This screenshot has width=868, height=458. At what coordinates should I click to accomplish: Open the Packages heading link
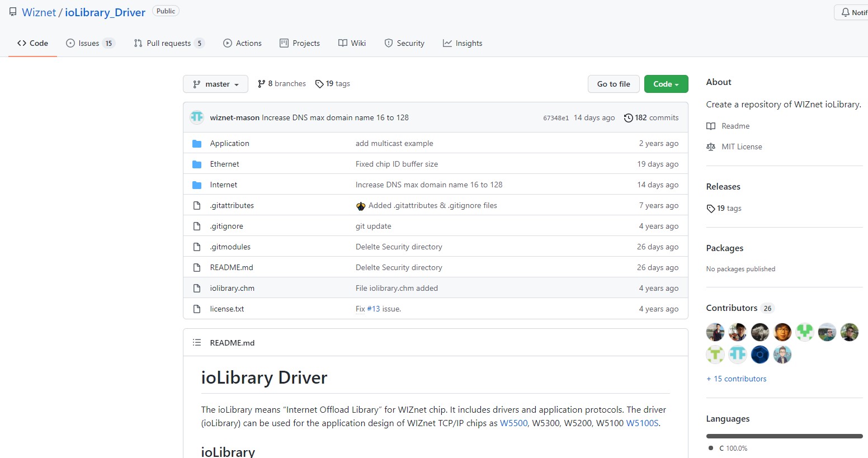coord(725,248)
